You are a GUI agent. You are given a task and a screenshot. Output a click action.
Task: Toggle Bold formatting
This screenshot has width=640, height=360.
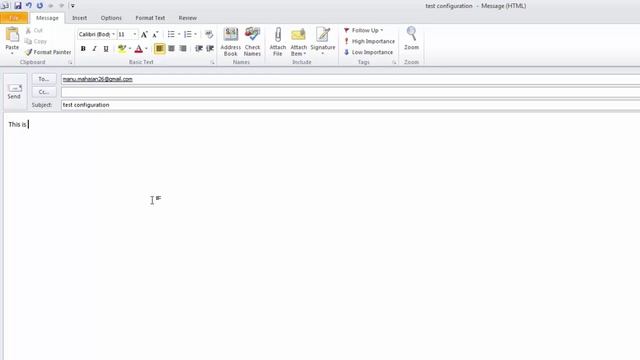(83, 49)
